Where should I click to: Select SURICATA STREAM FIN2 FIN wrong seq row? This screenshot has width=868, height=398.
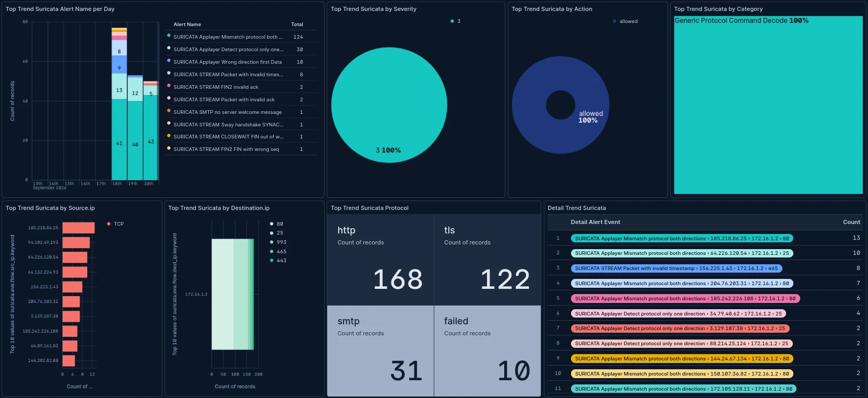pyautogui.click(x=242, y=149)
